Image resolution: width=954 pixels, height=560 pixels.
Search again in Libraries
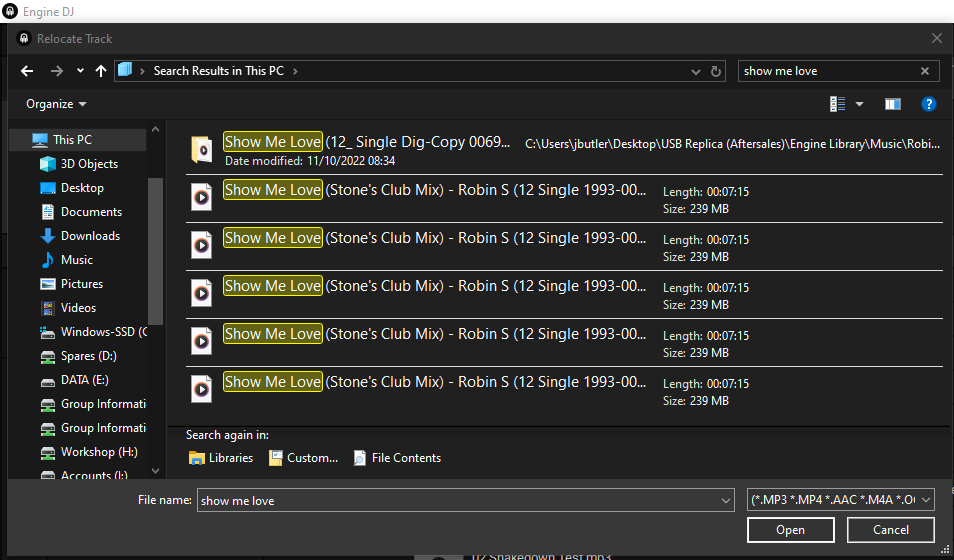221,458
